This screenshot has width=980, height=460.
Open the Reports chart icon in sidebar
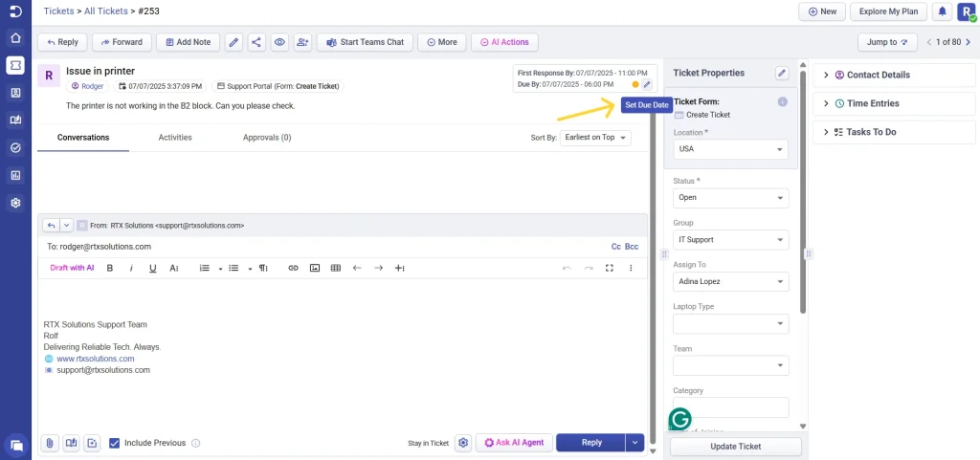(15, 175)
